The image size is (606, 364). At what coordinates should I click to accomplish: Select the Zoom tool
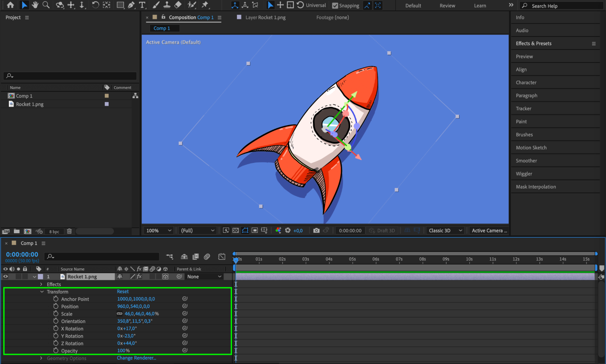click(x=46, y=5)
